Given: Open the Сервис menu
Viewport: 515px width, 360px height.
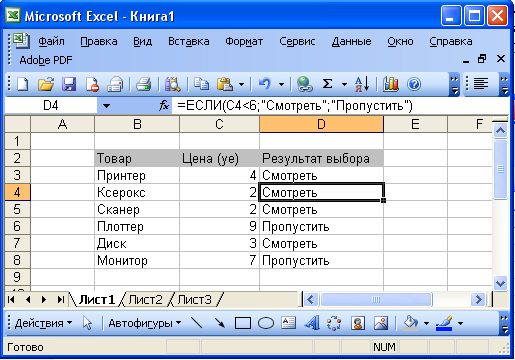Looking at the screenshot, I should point(297,42).
